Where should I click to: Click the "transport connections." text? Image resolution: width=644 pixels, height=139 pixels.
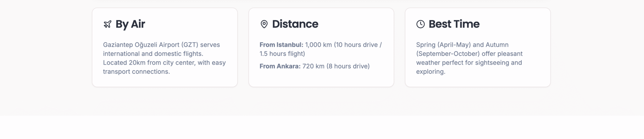(x=136, y=72)
